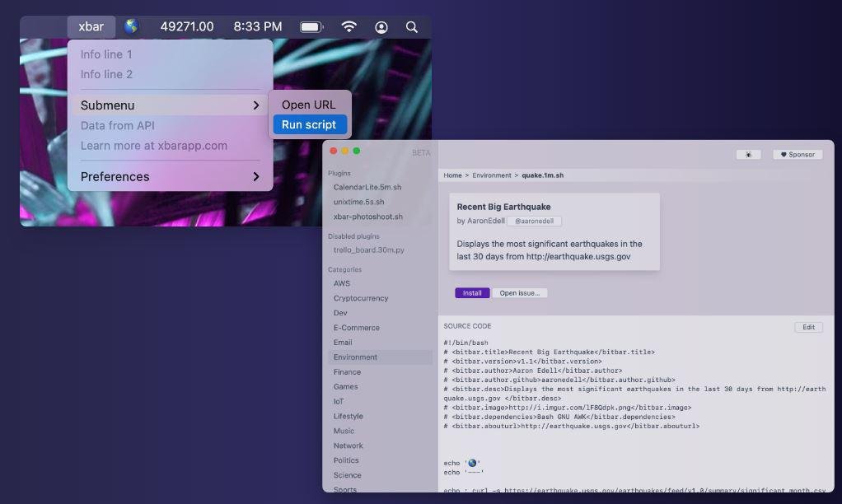Screen dimensions: 842x504
Task: Click the Open issue... button
Action: (x=520, y=293)
